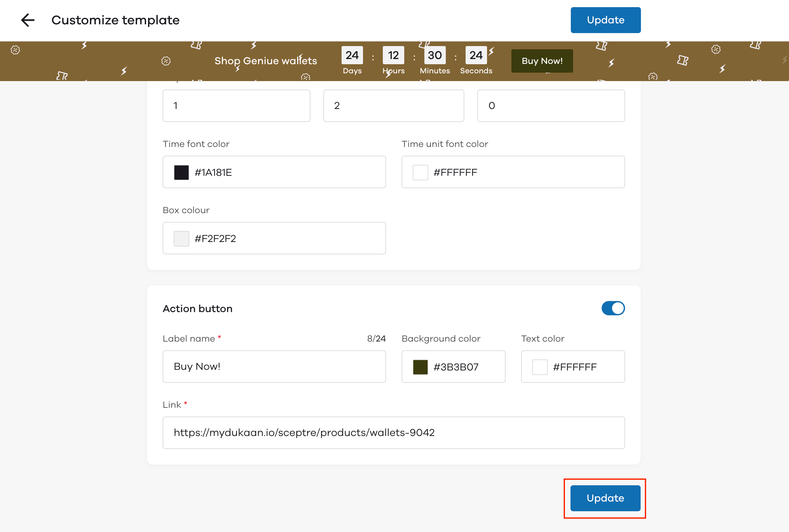This screenshot has height=532, width=789.
Task: Open Time font color swatch #1A181E
Action: click(181, 172)
